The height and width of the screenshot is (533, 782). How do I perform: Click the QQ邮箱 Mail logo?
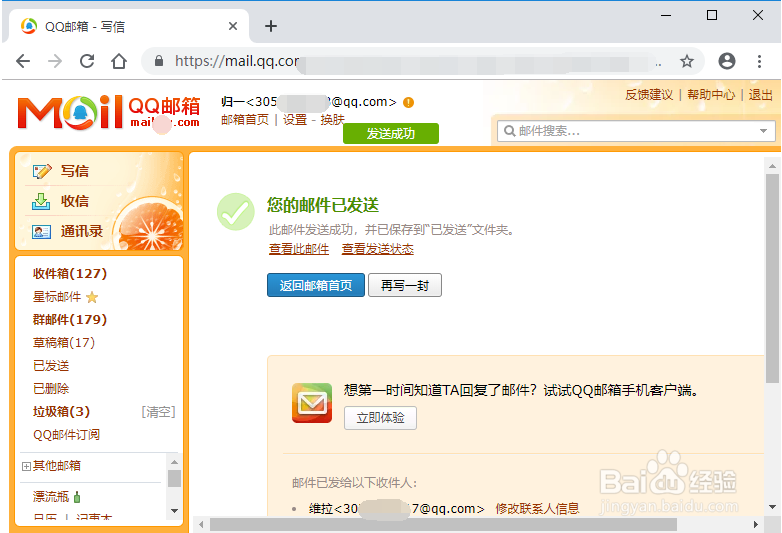click(x=109, y=113)
